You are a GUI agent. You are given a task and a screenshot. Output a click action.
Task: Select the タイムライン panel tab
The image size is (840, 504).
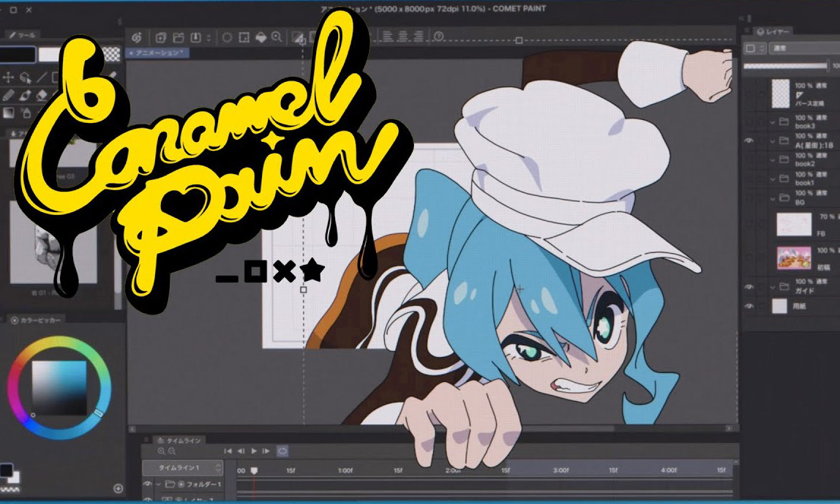click(179, 440)
